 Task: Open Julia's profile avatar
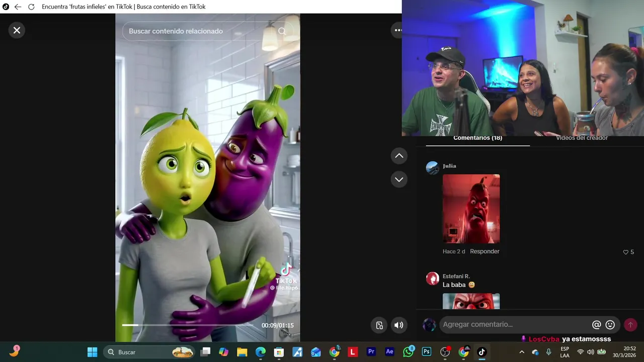click(x=432, y=168)
